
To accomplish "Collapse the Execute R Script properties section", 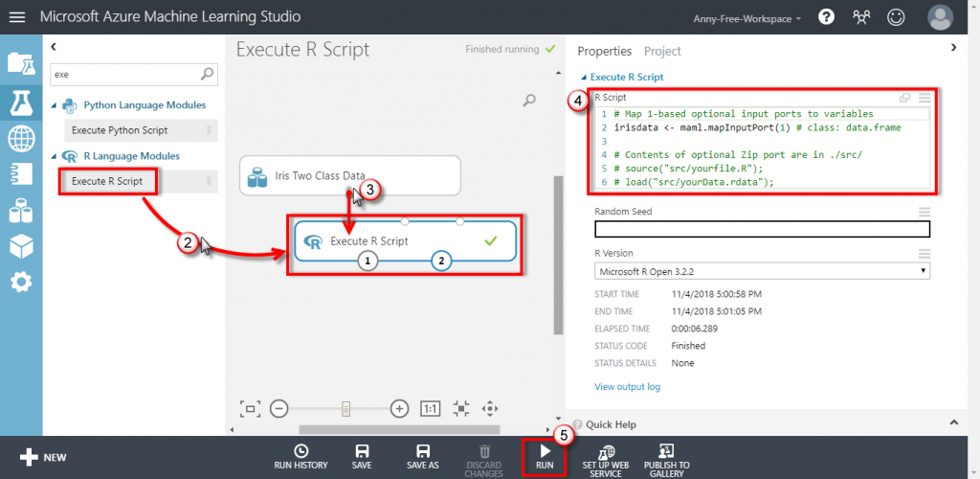I will coord(584,78).
